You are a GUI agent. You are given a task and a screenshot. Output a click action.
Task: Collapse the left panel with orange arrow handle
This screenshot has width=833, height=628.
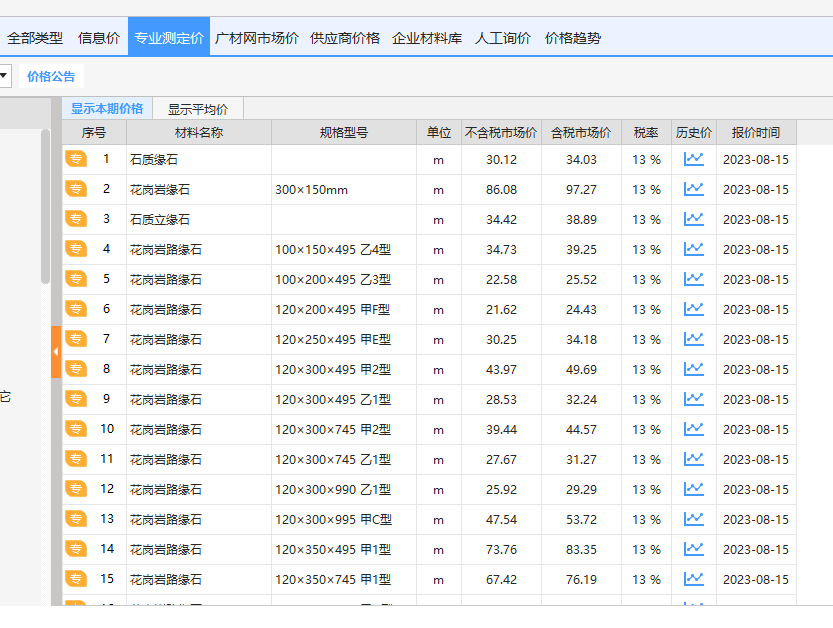[56, 352]
